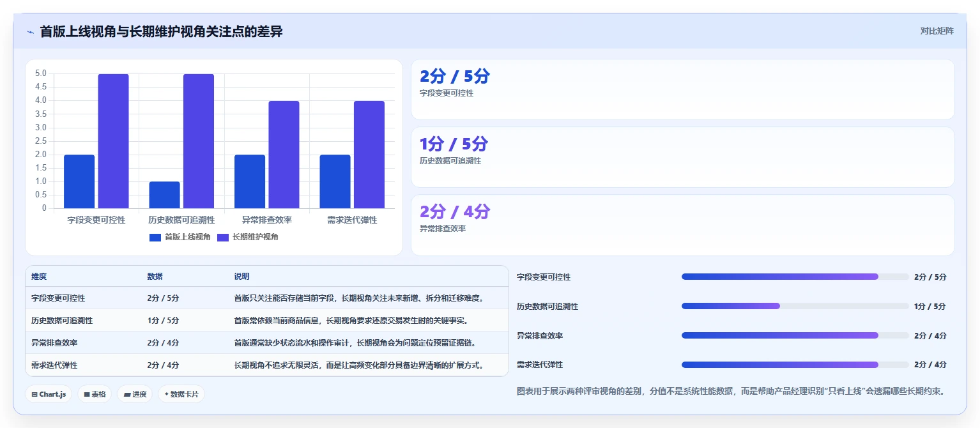Select the 需求迭代弹性 cell in the table

coord(54,365)
